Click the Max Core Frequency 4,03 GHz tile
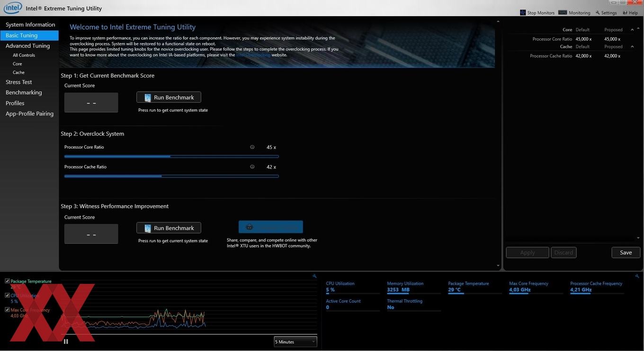Screen dimensions: 644x351 536,287
